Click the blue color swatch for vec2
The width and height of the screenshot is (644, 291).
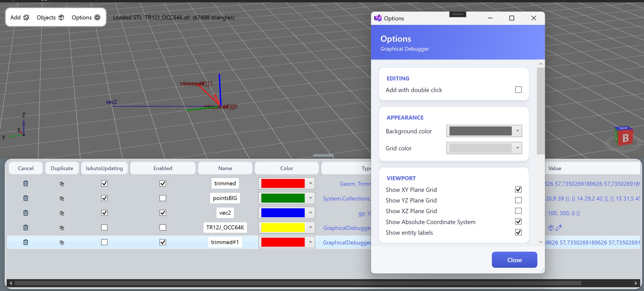point(283,213)
